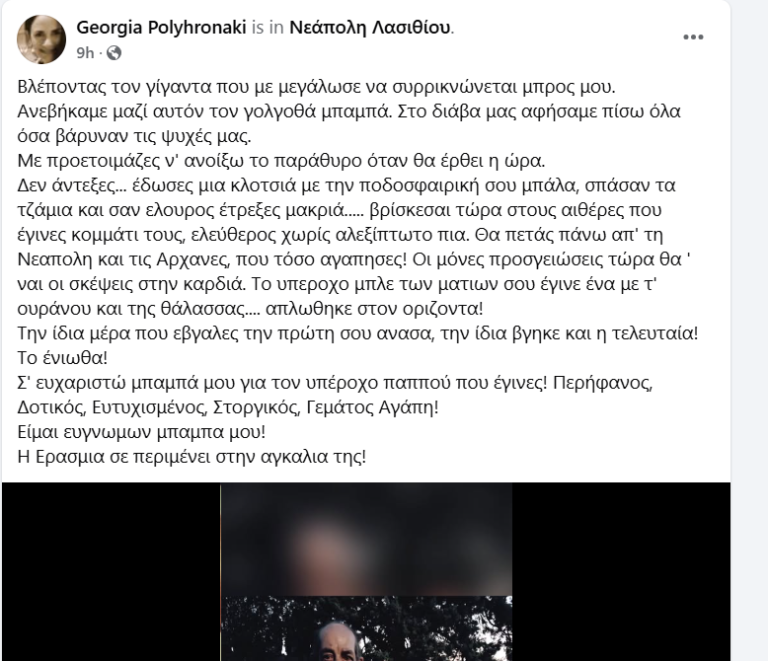The image size is (768, 661).
Task: Click the globe public audience icon
Action: click(x=114, y=52)
